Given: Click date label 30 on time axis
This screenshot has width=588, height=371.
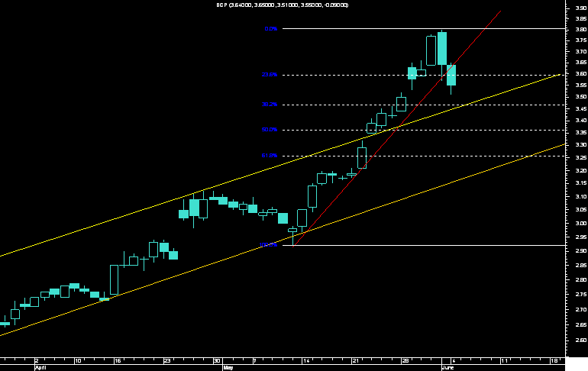Looking at the screenshot, I should coord(217,361).
